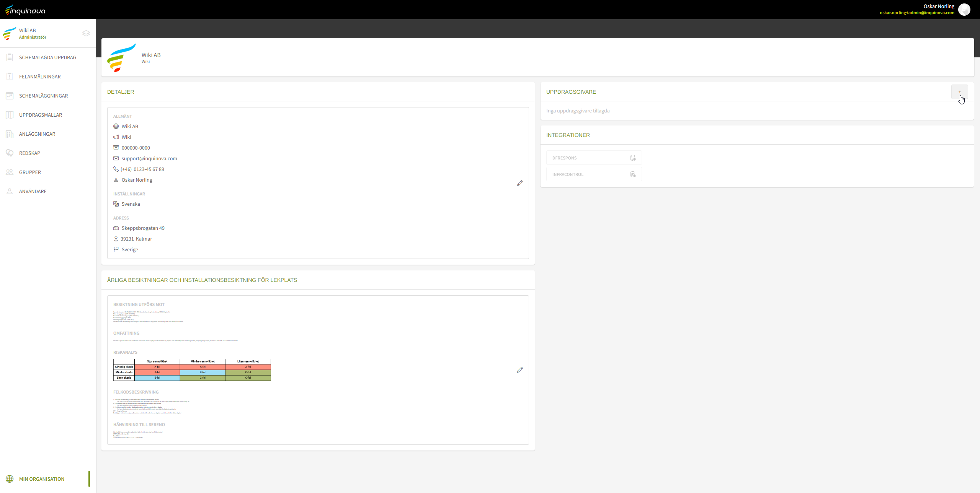Open DFRESPONS integration settings icon
This screenshot has height=493, width=980.
[633, 158]
